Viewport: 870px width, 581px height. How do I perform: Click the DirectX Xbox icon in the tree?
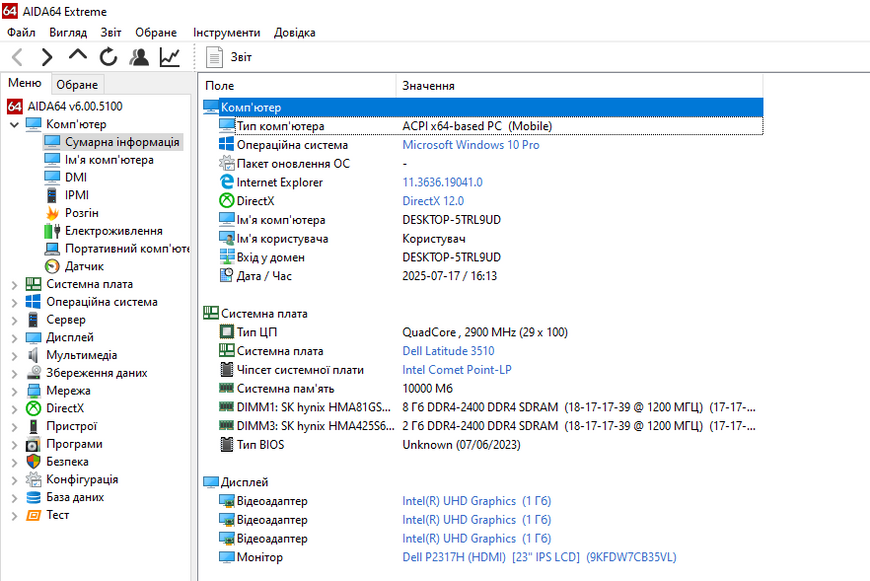click(x=33, y=408)
